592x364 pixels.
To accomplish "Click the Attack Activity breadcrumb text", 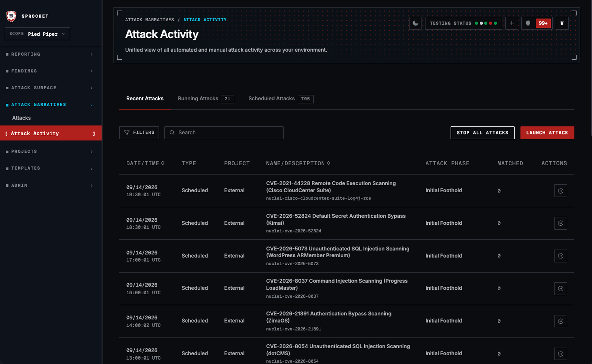I will tap(205, 20).
